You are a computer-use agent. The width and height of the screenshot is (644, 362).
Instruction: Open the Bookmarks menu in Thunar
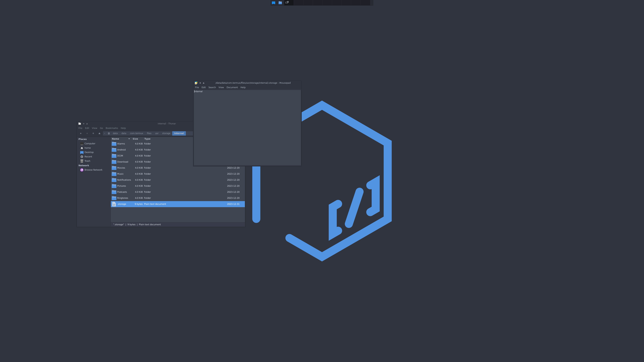pos(112,128)
